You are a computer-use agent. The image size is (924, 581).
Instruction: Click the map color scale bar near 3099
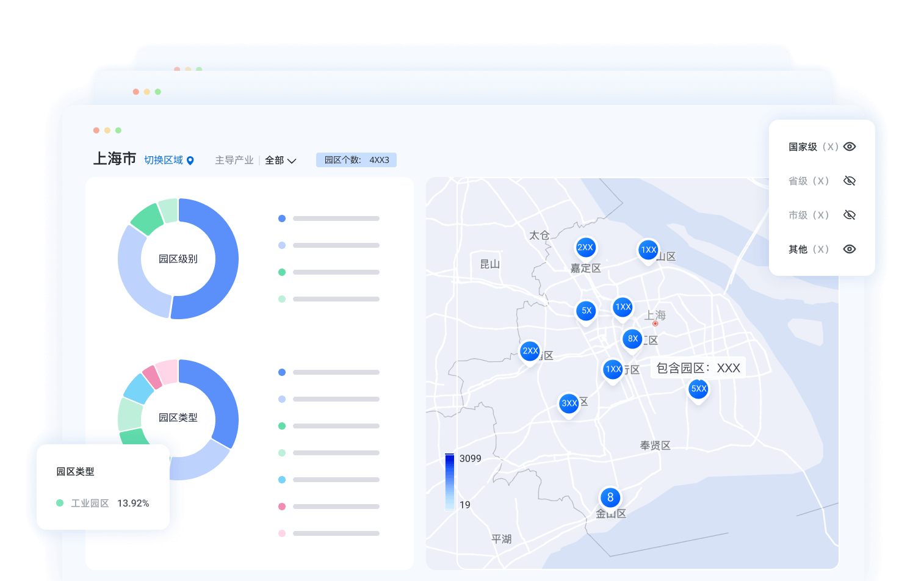tap(450, 482)
